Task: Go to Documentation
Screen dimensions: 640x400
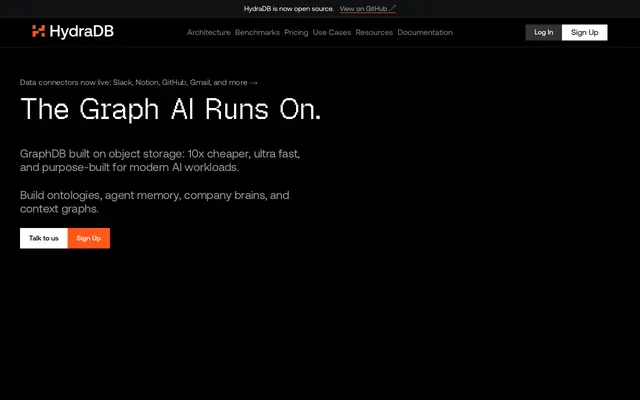Action: tap(425, 32)
